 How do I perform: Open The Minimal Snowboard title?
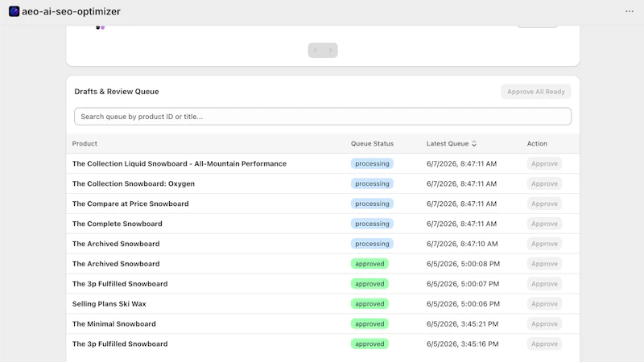pyautogui.click(x=114, y=324)
